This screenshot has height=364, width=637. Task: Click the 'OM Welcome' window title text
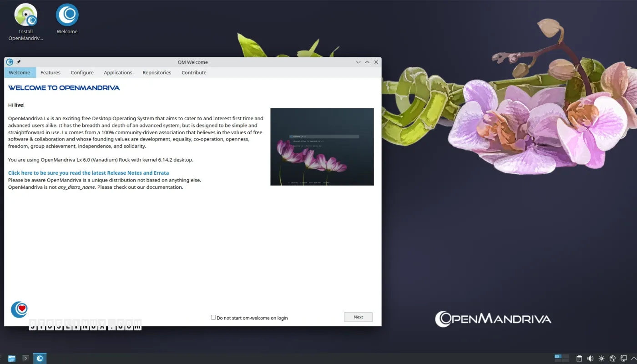point(193,62)
